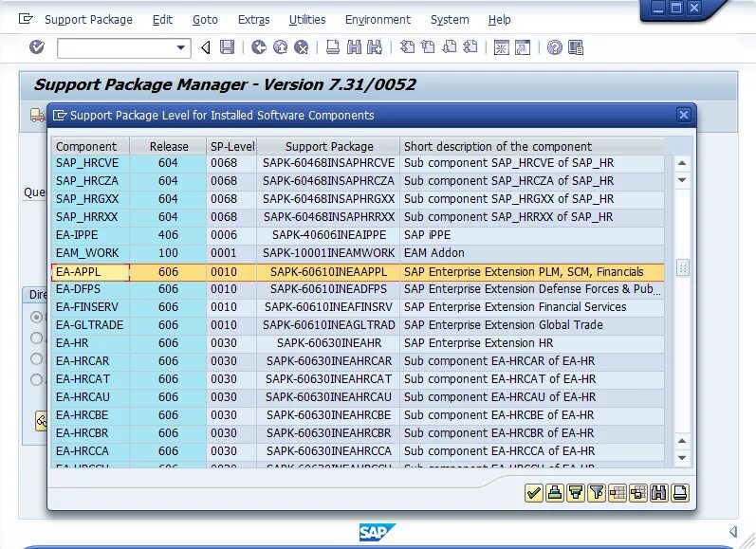The height and width of the screenshot is (549, 756).
Task: Click the Print icon in dialog footer
Action: [x=679, y=493]
